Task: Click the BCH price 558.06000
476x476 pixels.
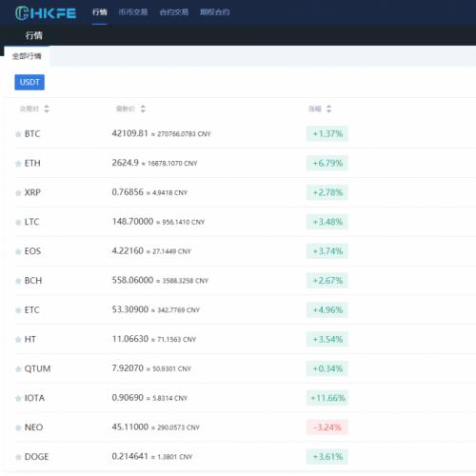Action: click(132, 280)
